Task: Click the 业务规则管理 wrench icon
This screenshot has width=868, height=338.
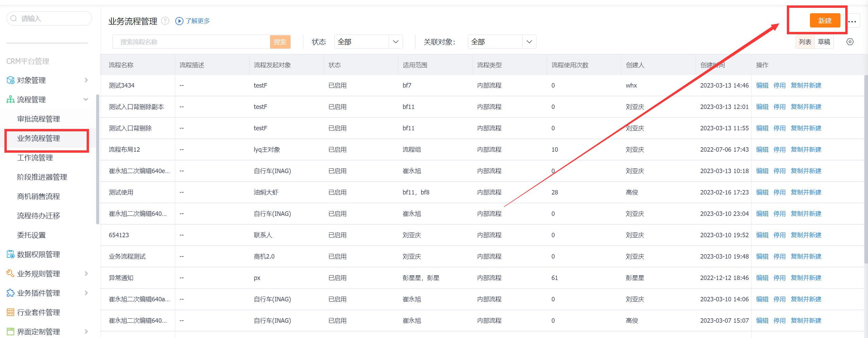Action: 11,274
